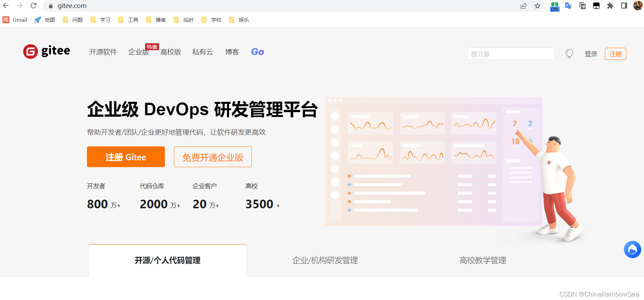Open the 学校 bookmark folder
The image size is (644, 300).
click(x=211, y=20)
